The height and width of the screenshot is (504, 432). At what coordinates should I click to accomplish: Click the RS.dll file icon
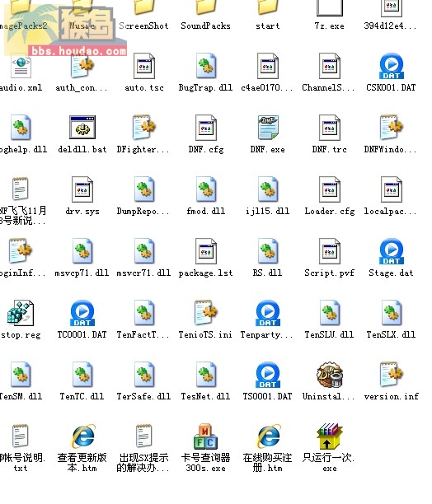[268, 251]
